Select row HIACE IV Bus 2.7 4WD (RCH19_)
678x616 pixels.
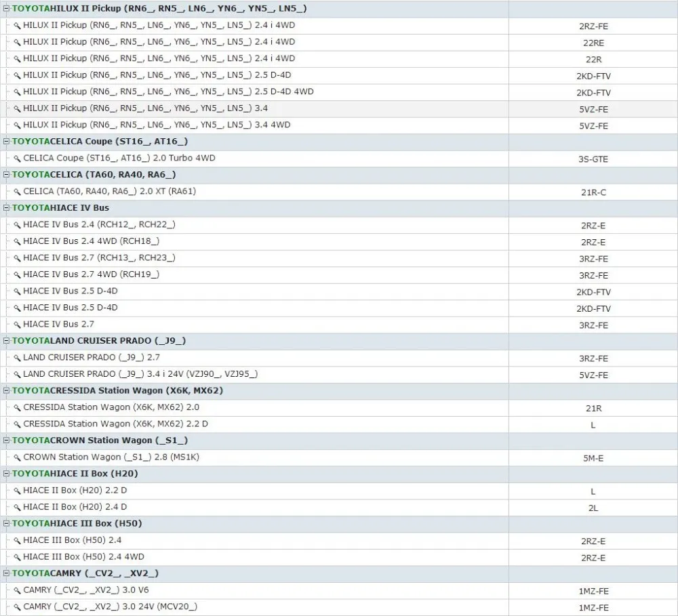(x=339, y=275)
